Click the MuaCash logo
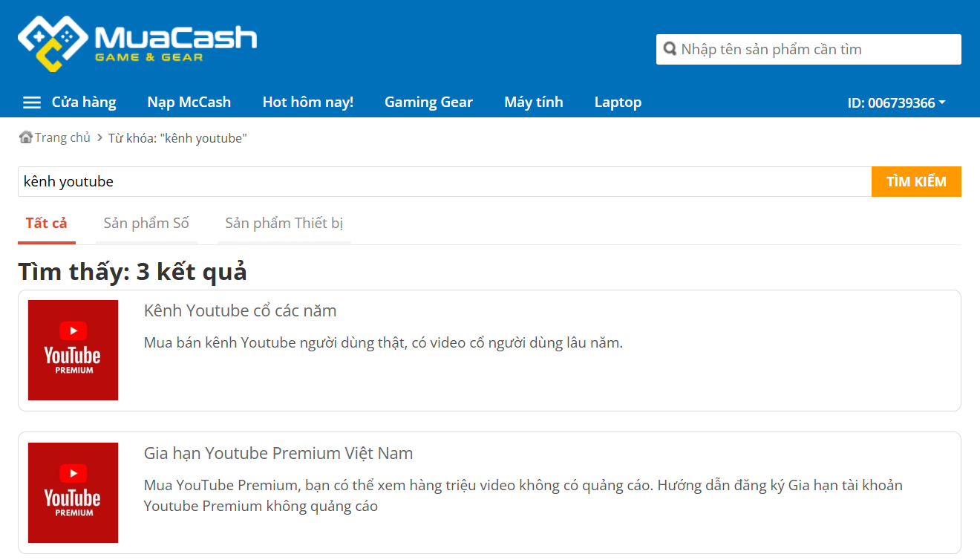Screen dimensions: 980x560 pyautogui.click(x=137, y=44)
